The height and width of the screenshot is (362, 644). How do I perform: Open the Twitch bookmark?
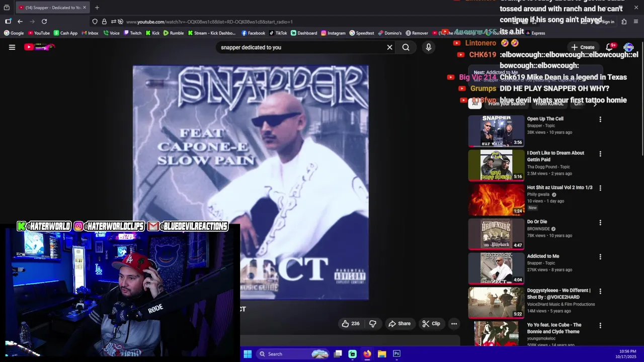[x=132, y=33]
